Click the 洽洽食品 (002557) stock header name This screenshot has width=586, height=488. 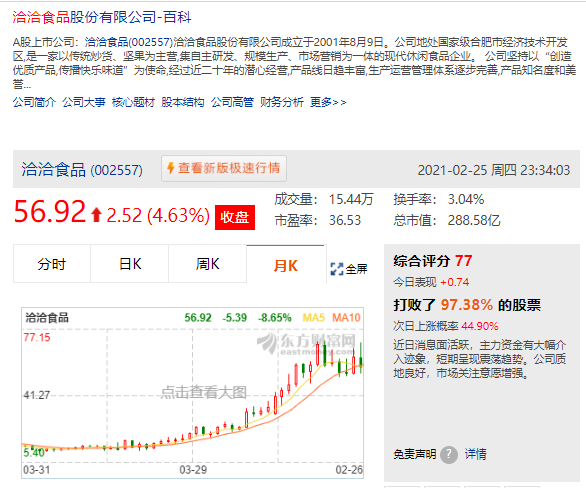pyautogui.click(x=82, y=170)
